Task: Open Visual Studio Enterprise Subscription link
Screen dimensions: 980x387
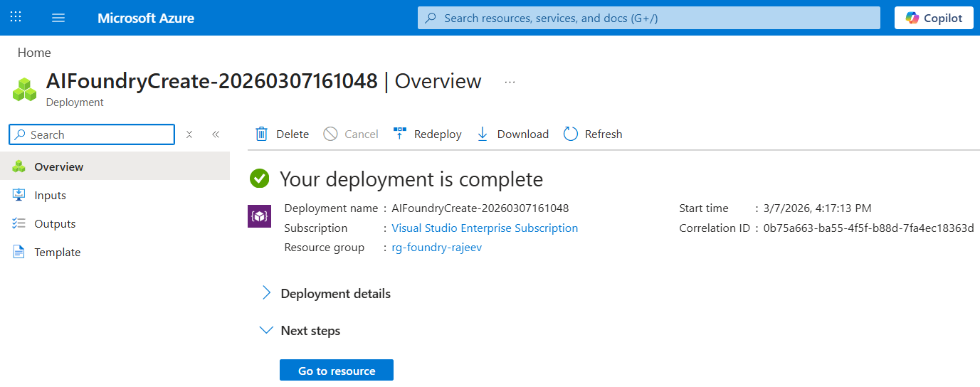Action: click(x=485, y=228)
